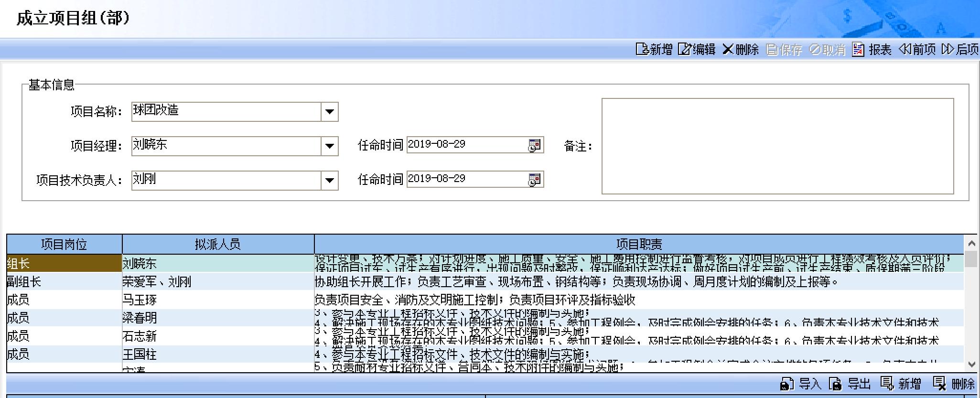Open calendar picker for 项目技术负责人 任命时间

click(534, 180)
